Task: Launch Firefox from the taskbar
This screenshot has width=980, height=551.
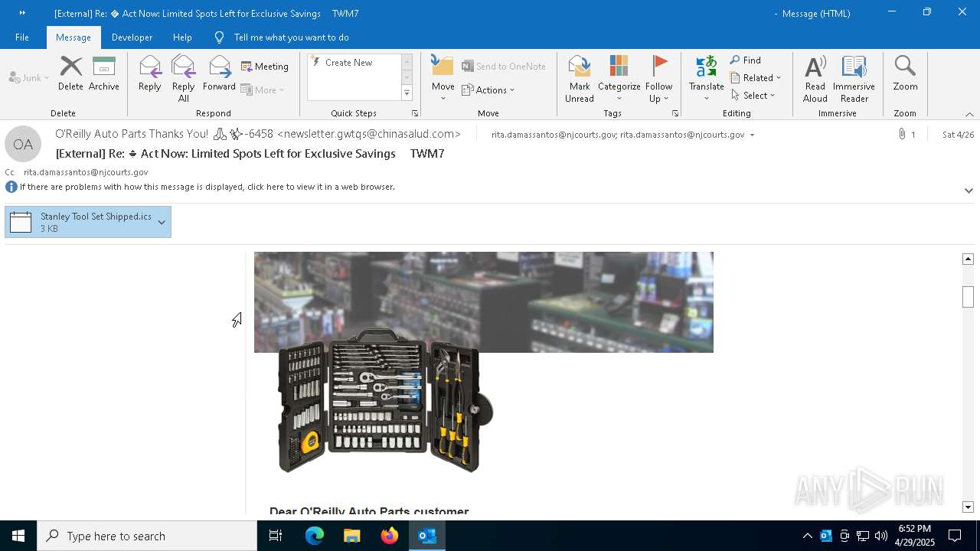Action: click(390, 536)
